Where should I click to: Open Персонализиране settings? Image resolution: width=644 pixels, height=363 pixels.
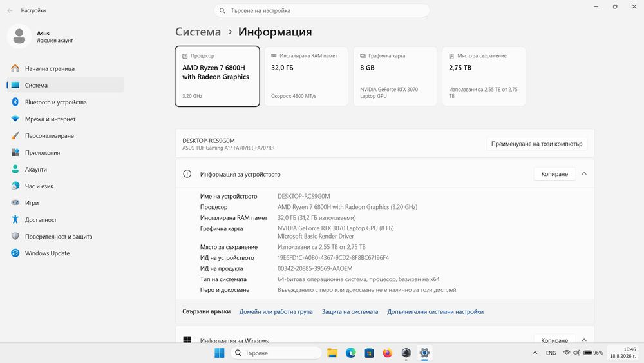click(x=65, y=135)
